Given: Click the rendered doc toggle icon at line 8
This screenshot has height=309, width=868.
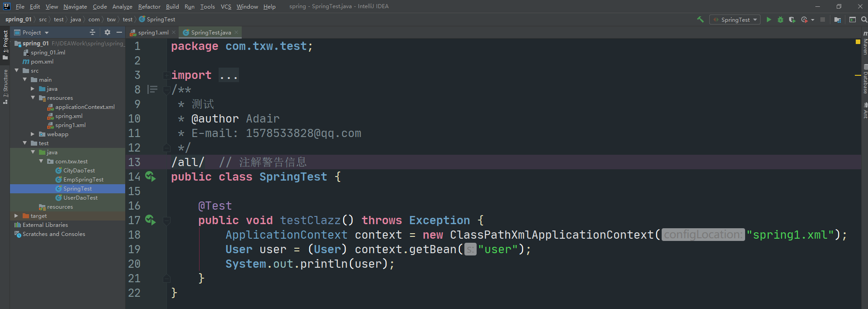Looking at the screenshot, I should coord(153,89).
